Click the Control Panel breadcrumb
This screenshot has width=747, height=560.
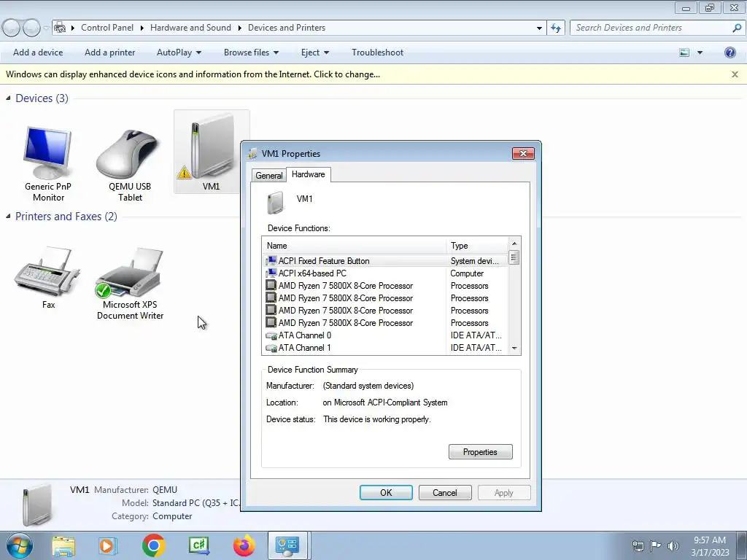[x=107, y=28]
